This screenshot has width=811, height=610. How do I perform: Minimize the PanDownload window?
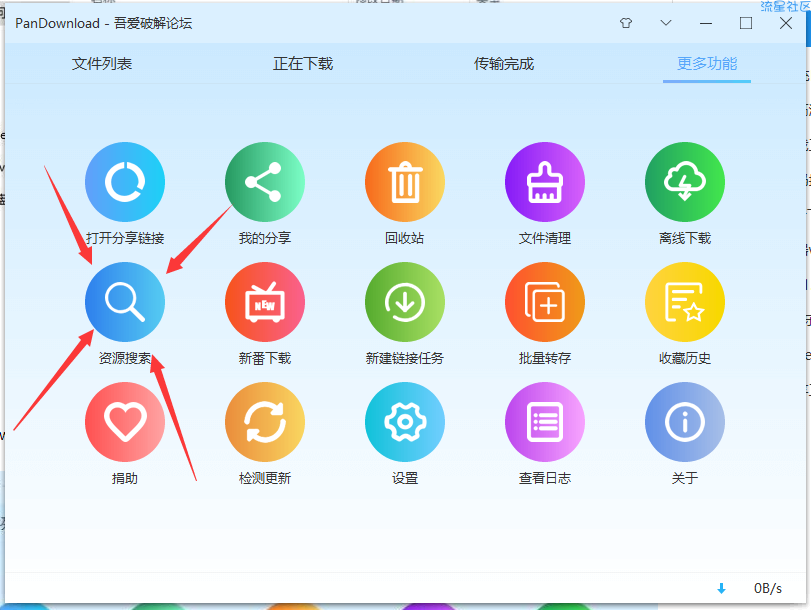706,23
